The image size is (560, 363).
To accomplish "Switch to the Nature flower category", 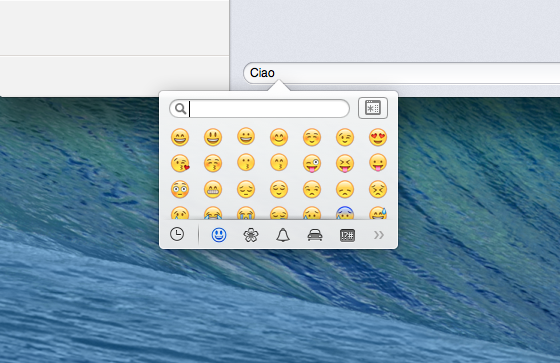I will [251, 235].
